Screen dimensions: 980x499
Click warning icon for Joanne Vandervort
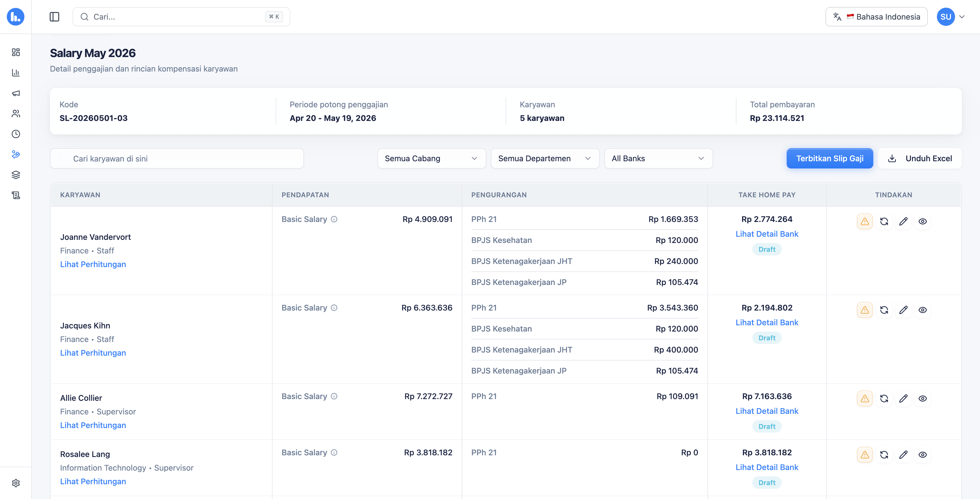coord(865,221)
